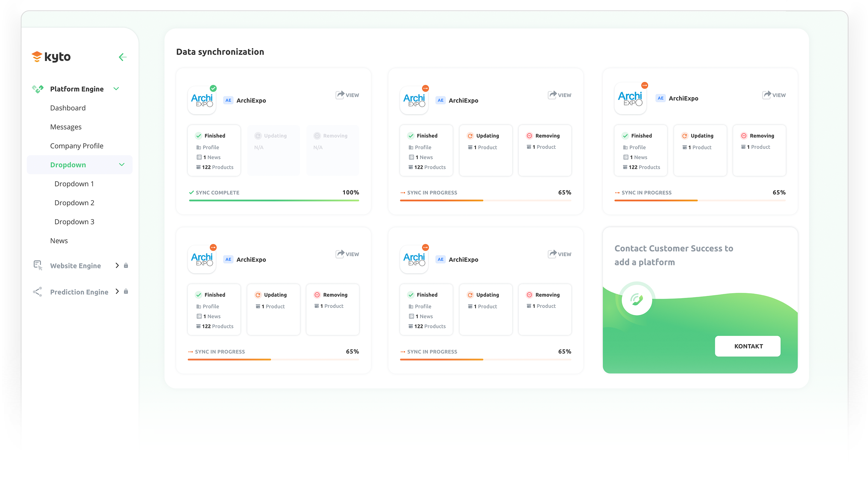Click the Finished tile in the top-right card
This screenshot has height=488, width=868.
[640, 150]
